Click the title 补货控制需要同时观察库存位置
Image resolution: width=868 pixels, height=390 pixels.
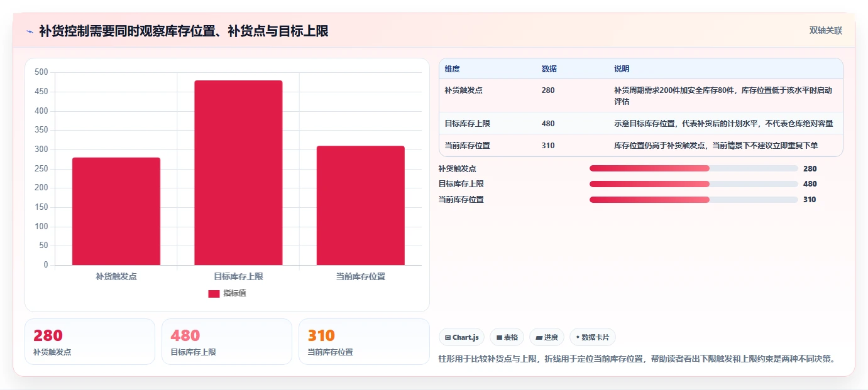click(x=184, y=31)
